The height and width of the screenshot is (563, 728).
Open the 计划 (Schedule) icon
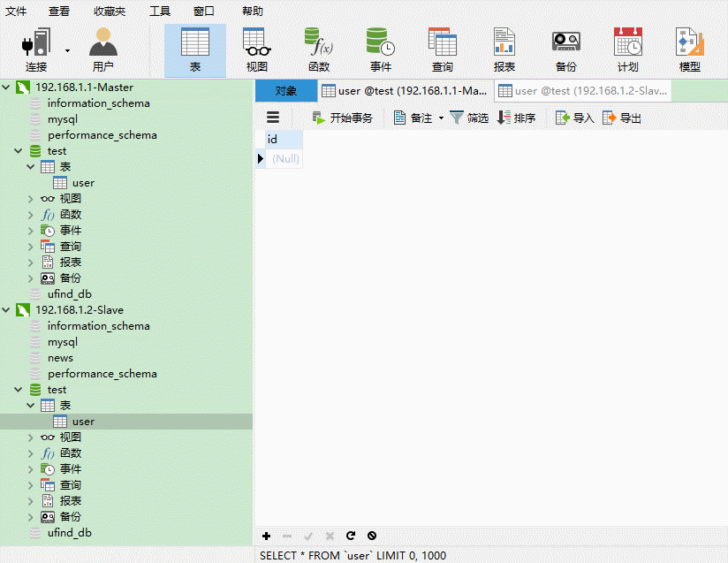pyautogui.click(x=627, y=44)
